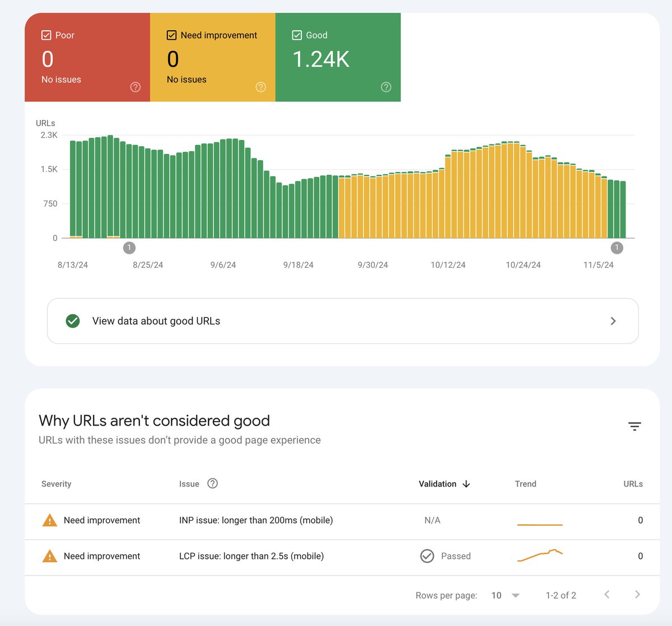Expand details via the View data chevron

point(613,321)
